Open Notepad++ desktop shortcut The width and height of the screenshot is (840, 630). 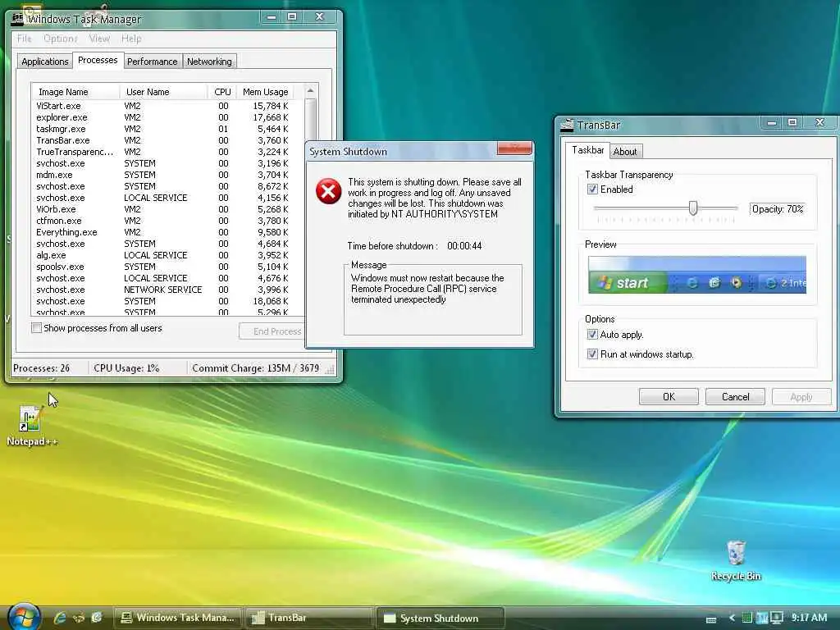click(31, 426)
